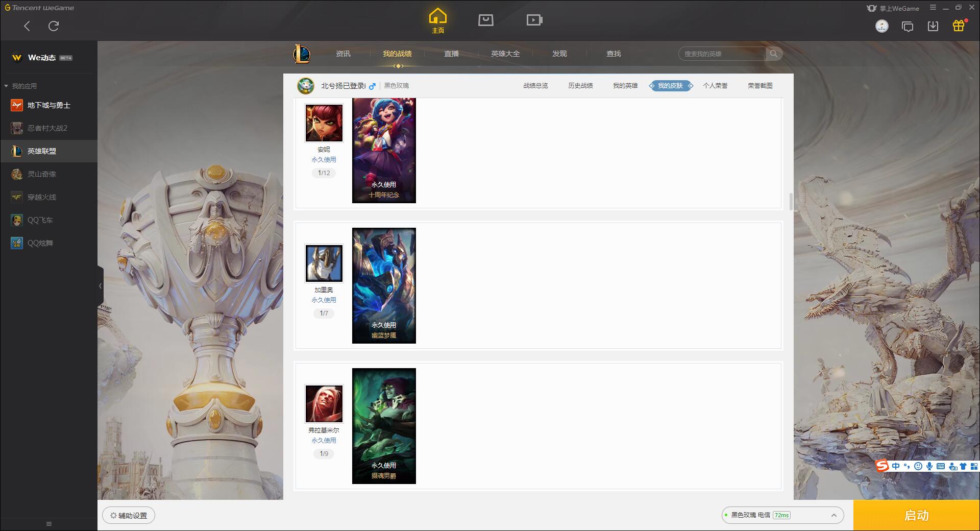Select the 我的皮肤 sub-tab
The height and width of the screenshot is (531, 980).
coord(670,86)
